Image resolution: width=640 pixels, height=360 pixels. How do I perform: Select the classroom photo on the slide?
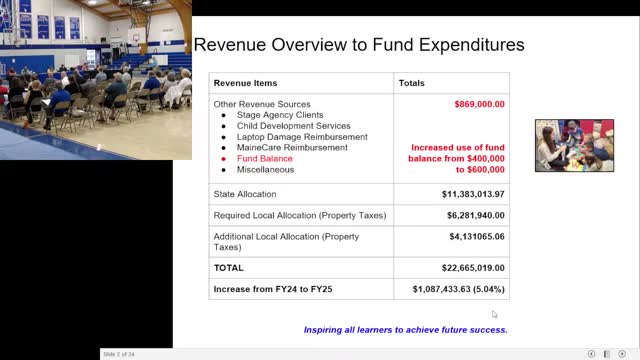pyautogui.click(x=574, y=145)
